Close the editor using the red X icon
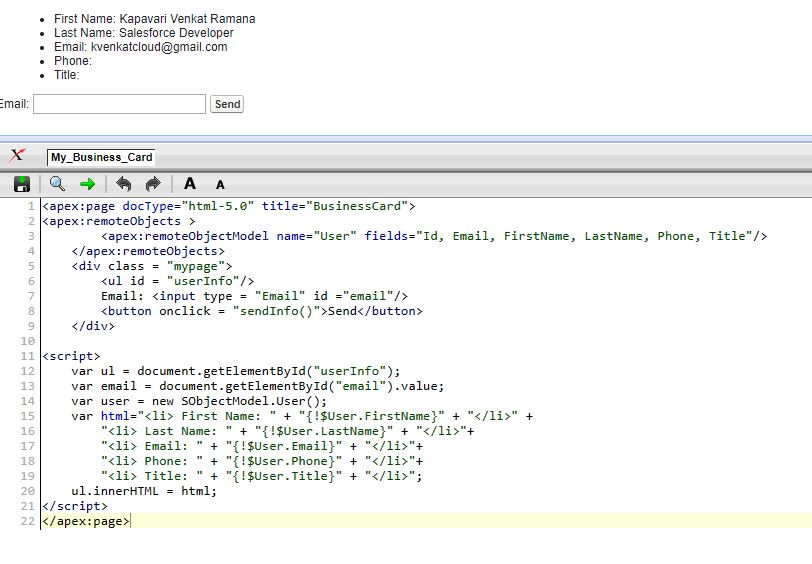This screenshot has width=812, height=564. (x=17, y=156)
